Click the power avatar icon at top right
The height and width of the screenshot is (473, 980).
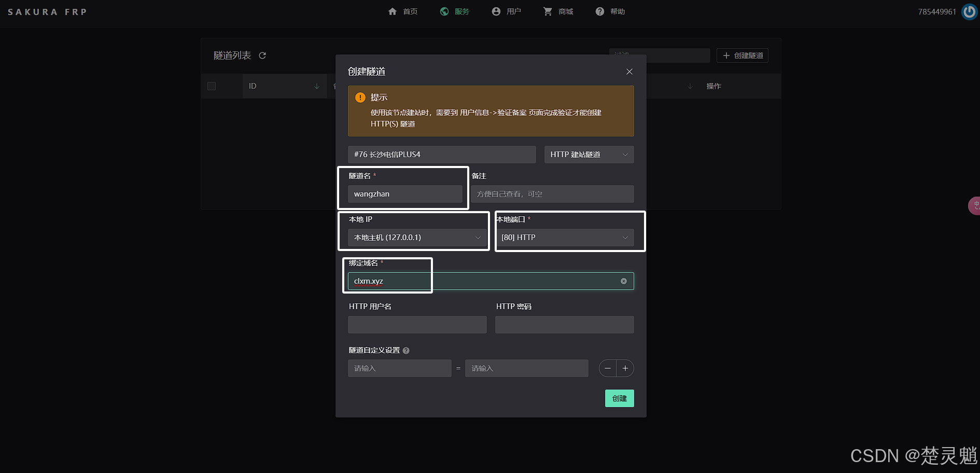click(x=970, y=11)
